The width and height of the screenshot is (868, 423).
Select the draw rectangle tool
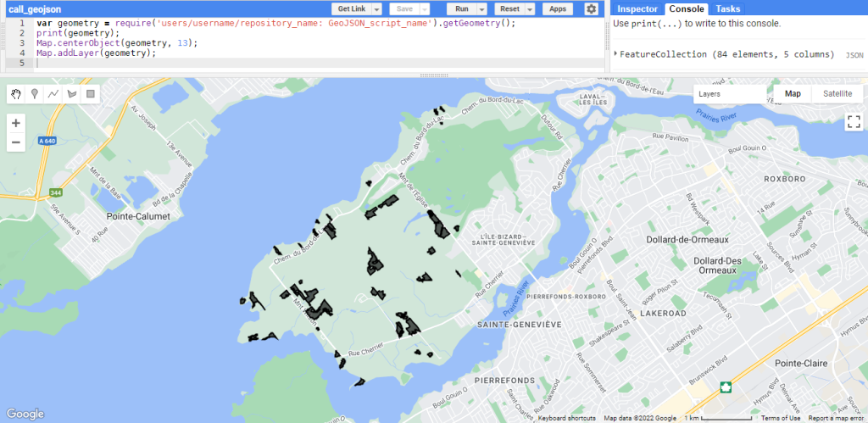[91, 94]
